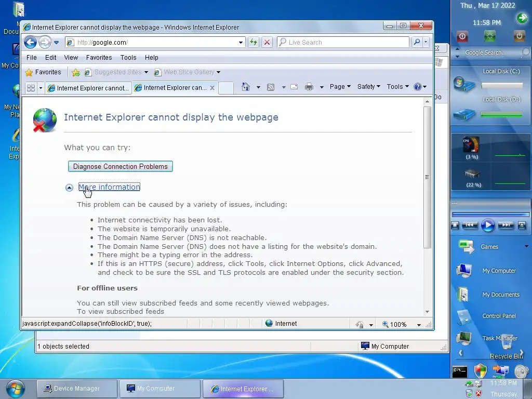Click the Start orb button
Image resolution: width=532 pixels, height=399 pixels.
16,389
